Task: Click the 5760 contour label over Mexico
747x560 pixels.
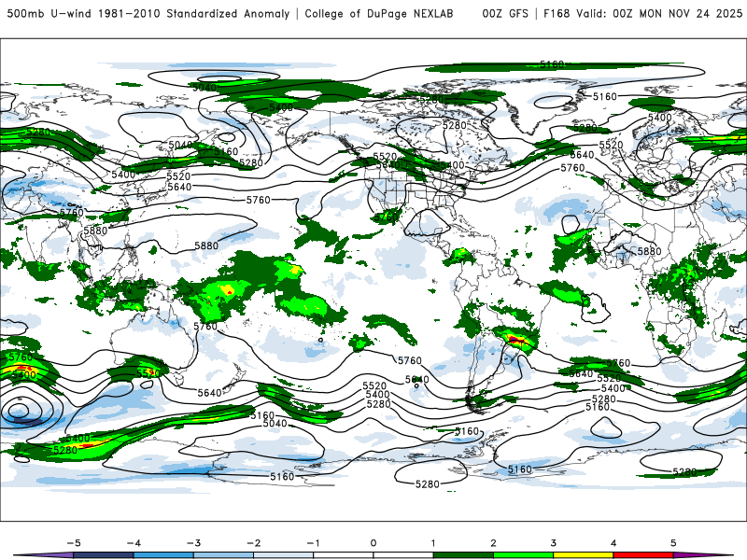Action: point(386,217)
